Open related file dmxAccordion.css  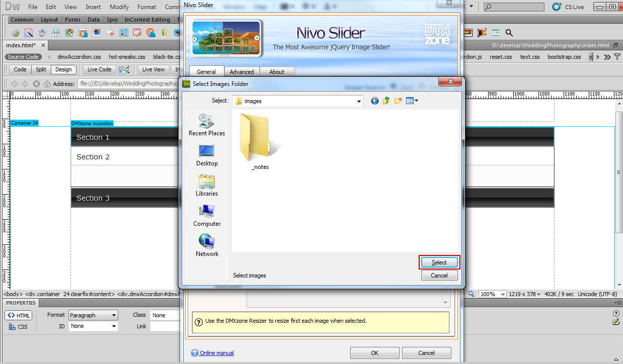[78, 57]
